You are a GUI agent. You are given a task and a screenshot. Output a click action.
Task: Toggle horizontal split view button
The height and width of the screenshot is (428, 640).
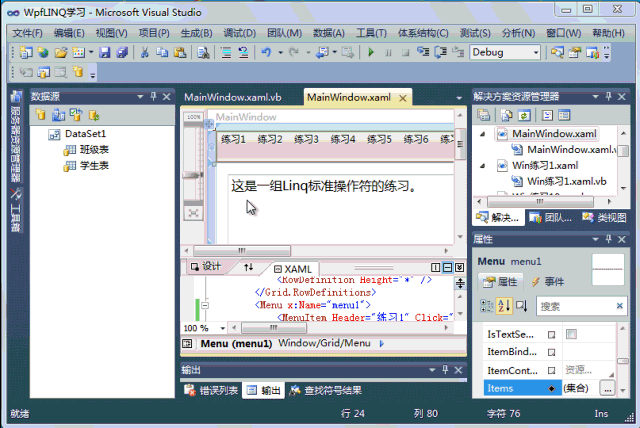coord(447,267)
